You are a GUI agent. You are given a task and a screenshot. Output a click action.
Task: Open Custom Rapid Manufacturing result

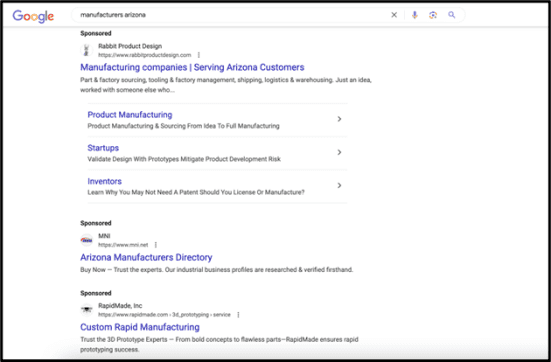(140, 327)
